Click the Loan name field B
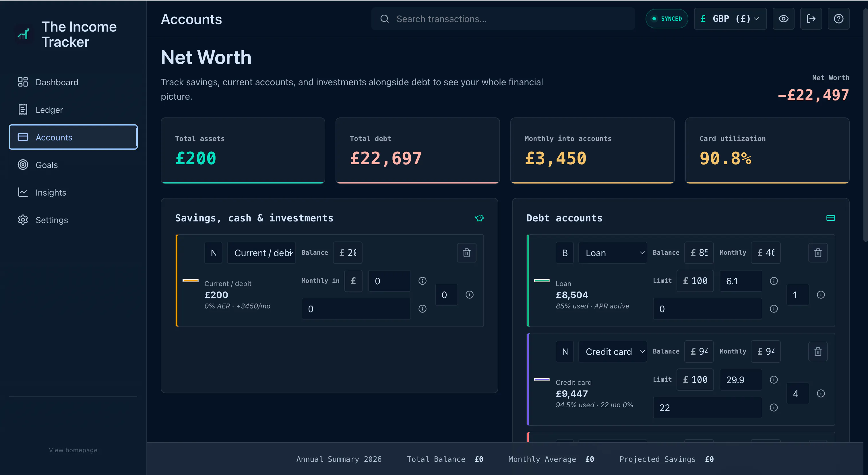This screenshot has width=868, height=475. pos(565,253)
